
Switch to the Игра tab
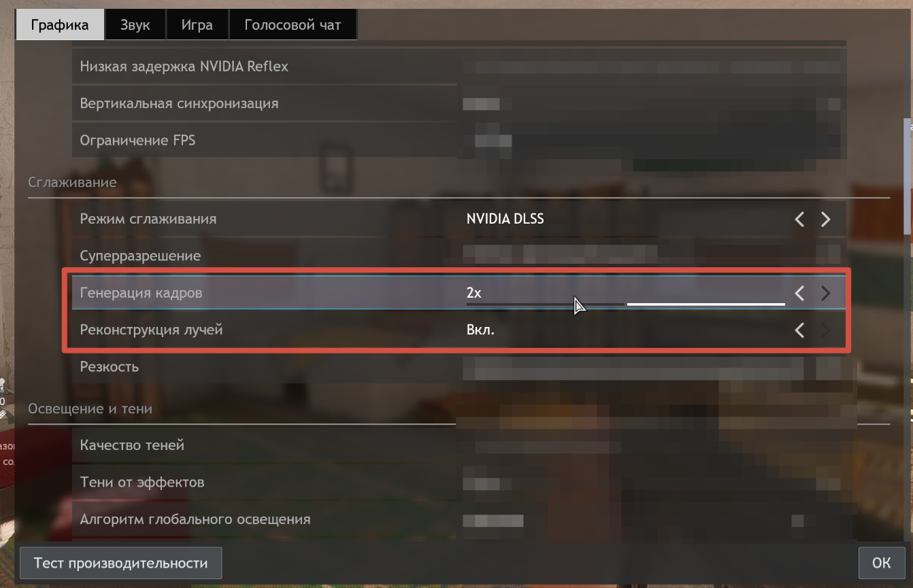pyautogui.click(x=197, y=25)
